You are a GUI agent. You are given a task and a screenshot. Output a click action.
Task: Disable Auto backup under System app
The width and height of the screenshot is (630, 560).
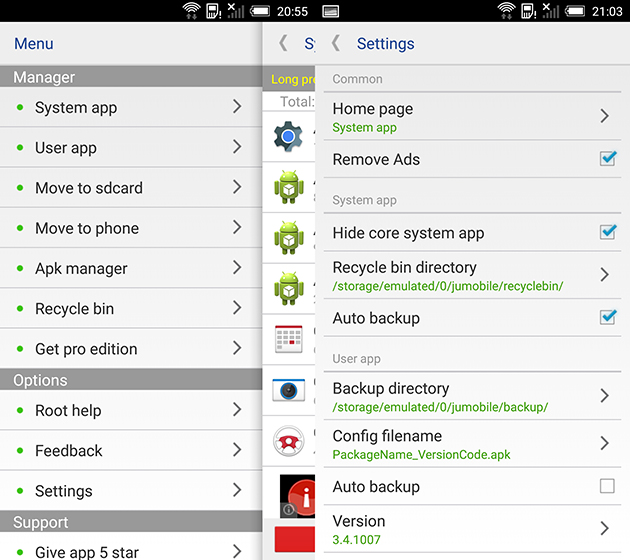tap(607, 318)
